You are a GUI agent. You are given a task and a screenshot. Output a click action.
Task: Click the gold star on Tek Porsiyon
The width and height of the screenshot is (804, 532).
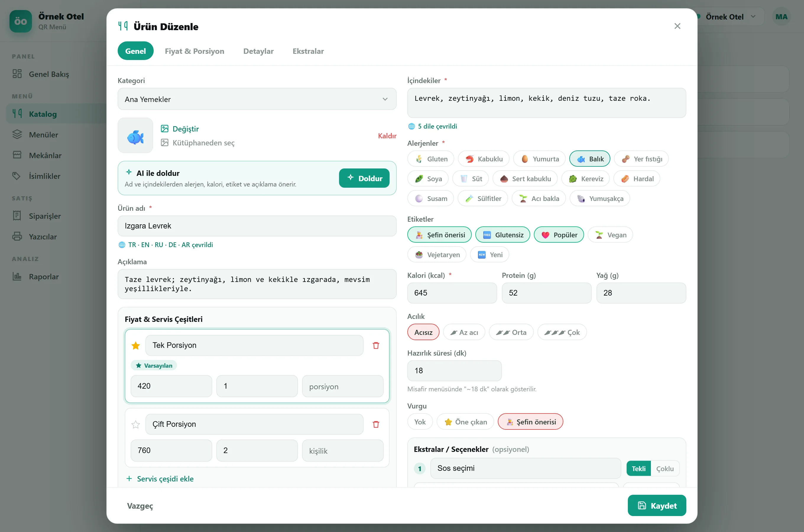click(x=136, y=346)
